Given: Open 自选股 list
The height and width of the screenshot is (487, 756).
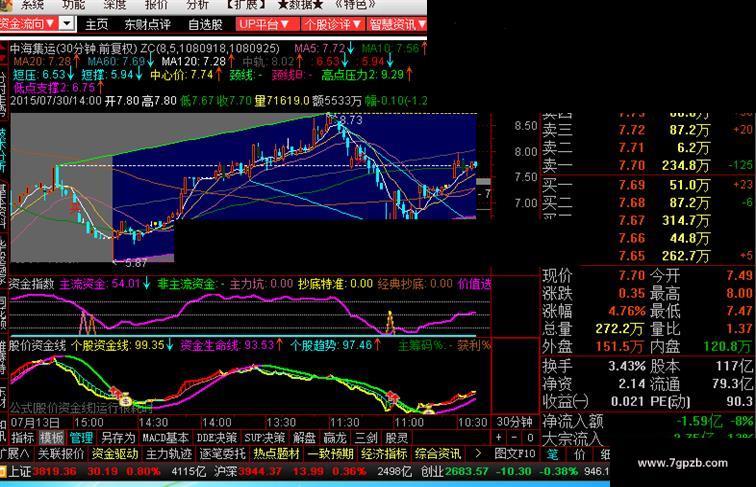Looking at the screenshot, I should (205, 24).
